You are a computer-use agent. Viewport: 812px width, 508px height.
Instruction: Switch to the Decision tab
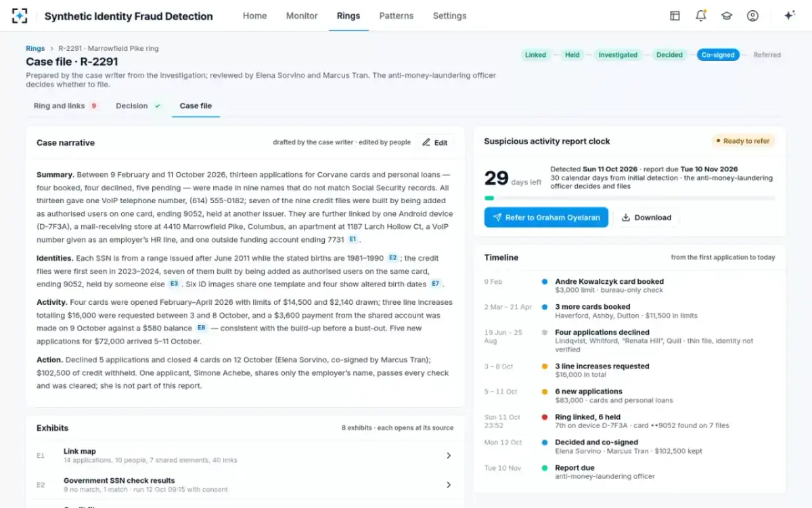point(138,106)
